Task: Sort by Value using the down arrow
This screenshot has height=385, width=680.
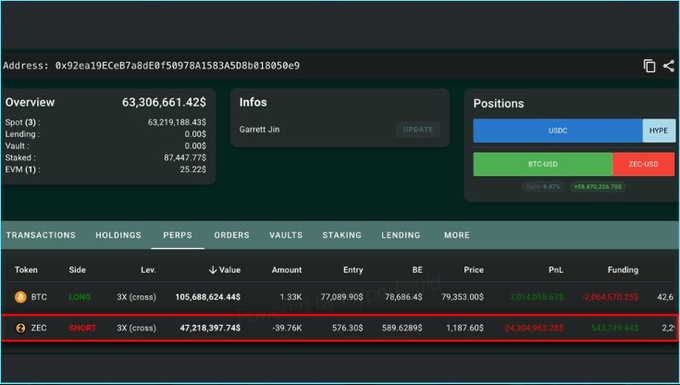Action: [212, 270]
